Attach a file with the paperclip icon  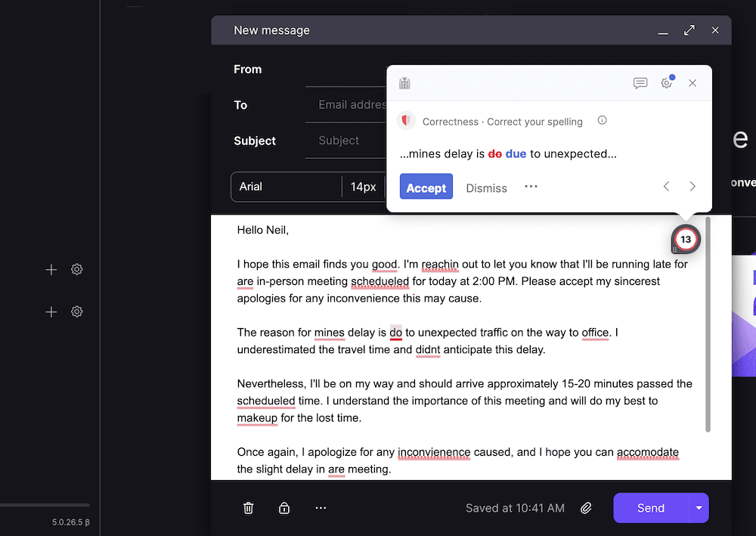click(586, 507)
